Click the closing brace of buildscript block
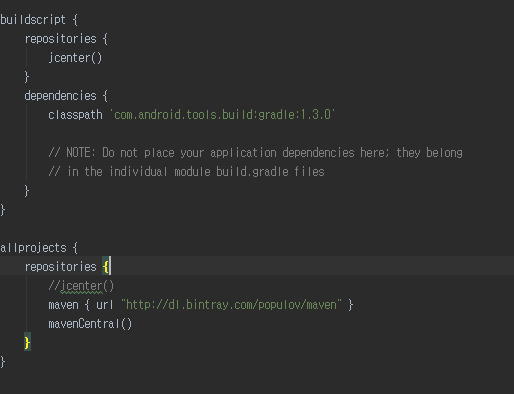Viewport: 514px width, 394px height. [x=3, y=210]
